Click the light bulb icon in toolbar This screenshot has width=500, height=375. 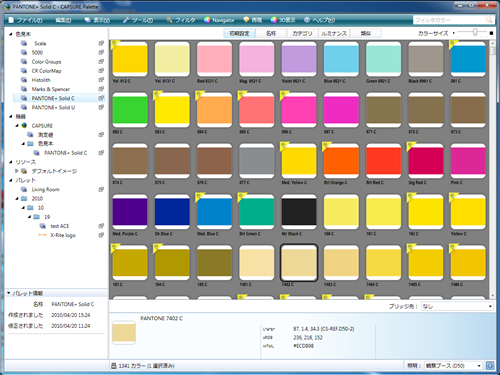pos(246,20)
